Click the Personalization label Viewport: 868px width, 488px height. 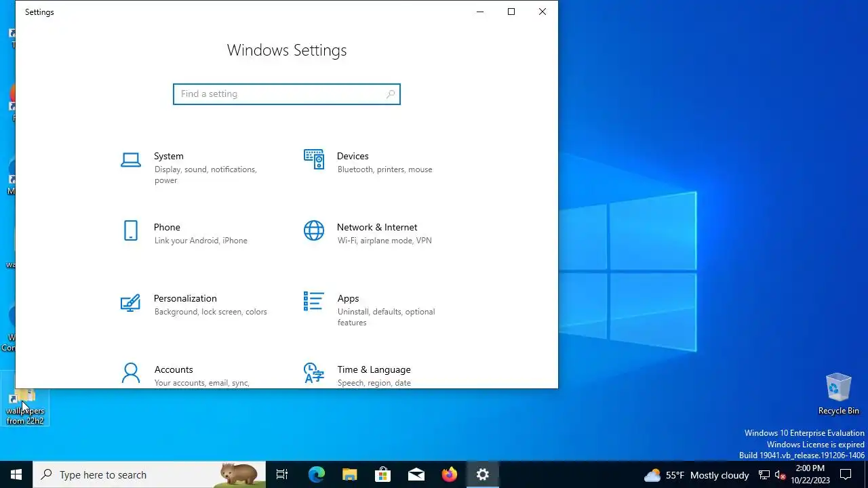coord(185,298)
